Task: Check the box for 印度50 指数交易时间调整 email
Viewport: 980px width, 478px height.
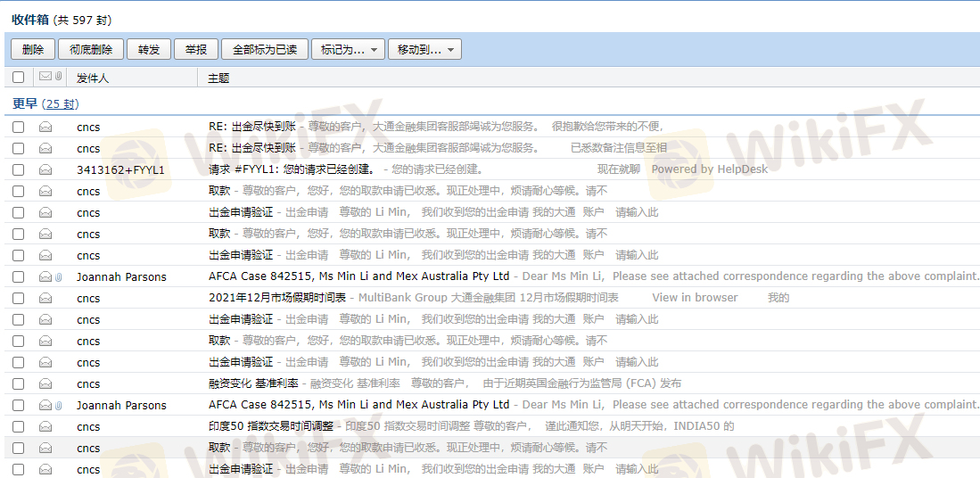Action: tap(18, 427)
